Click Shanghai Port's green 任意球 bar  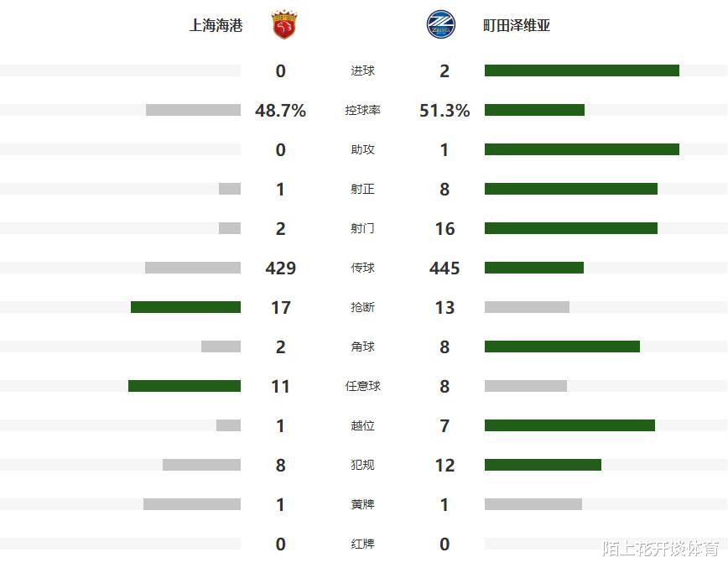click(x=185, y=386)
